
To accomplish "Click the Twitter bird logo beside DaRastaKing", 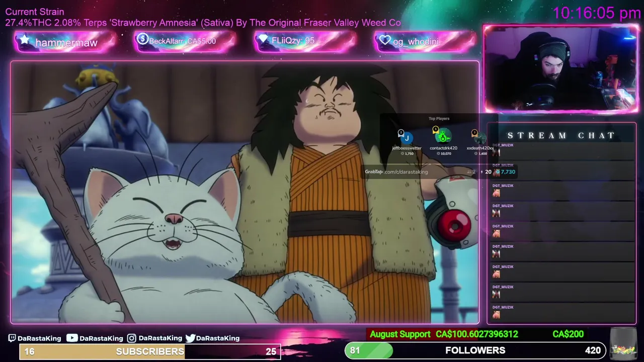I will 190,338.
